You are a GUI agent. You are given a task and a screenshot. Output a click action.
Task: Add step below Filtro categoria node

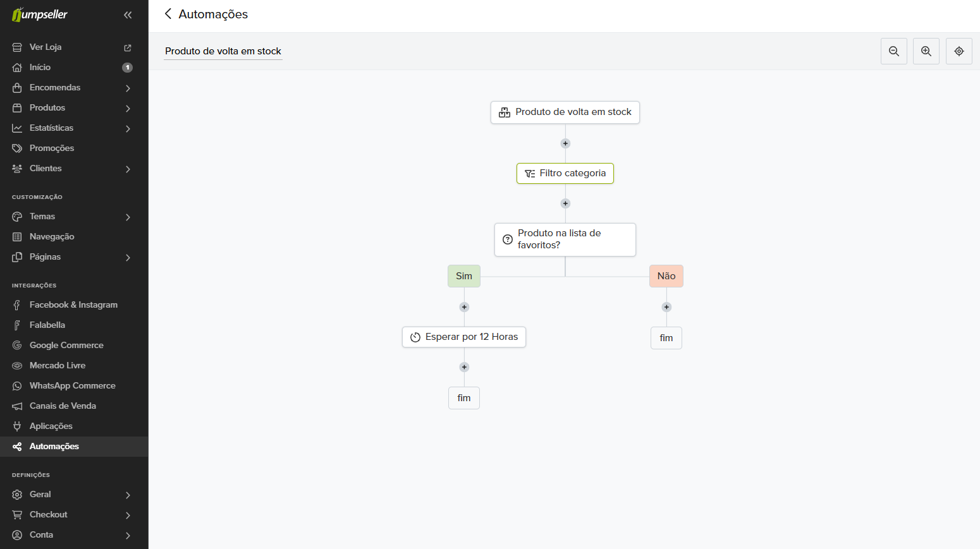click(565, 203)
